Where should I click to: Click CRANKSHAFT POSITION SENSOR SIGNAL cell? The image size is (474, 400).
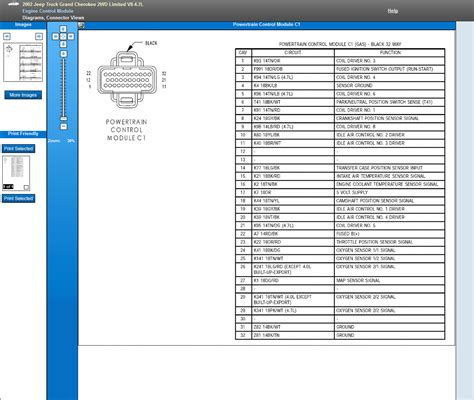click(x=390, y=119)
